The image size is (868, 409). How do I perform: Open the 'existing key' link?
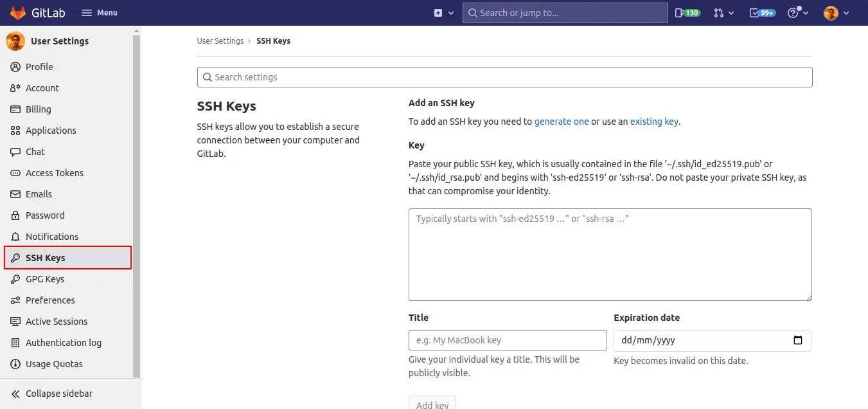[653, 122]
